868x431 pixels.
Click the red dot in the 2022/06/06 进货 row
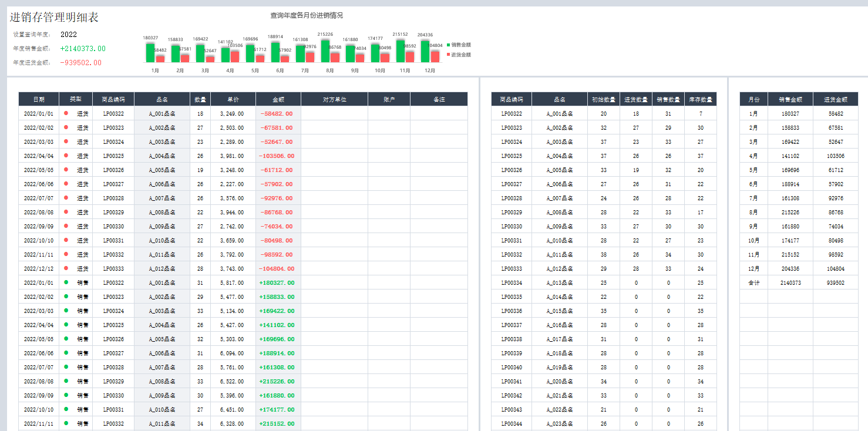tap(66, 183)
